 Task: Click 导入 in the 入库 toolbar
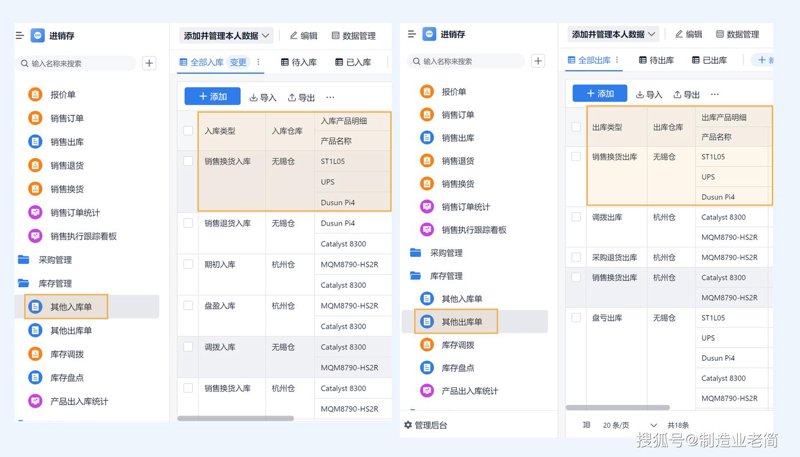click(263, 97)
